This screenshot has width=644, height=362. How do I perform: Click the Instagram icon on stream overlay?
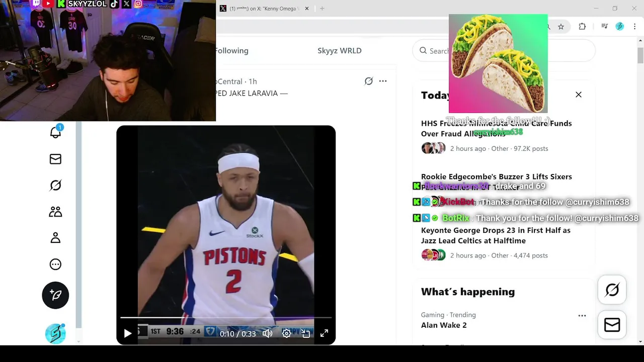pyautogui.click(x=138, y=4)
